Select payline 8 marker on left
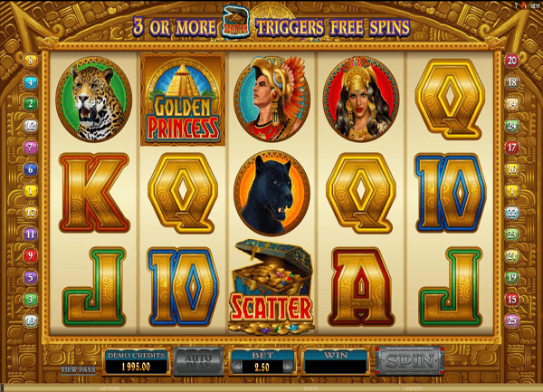Screen dimensions: 543x392 31,61
